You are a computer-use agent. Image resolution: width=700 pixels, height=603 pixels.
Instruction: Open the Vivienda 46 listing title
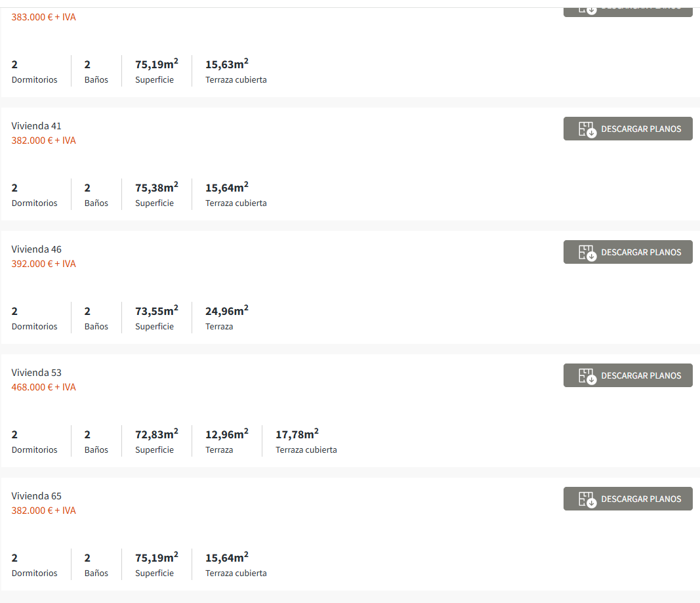point(37,249)
